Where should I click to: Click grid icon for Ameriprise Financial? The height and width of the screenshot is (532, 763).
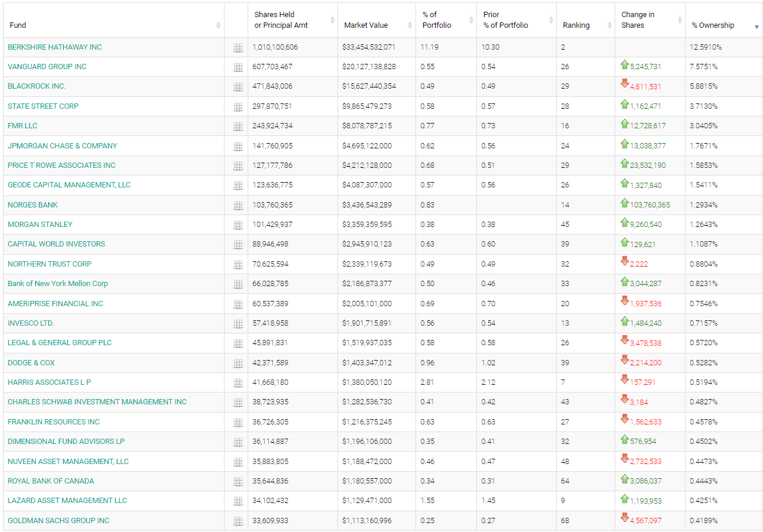click(238, 304)
